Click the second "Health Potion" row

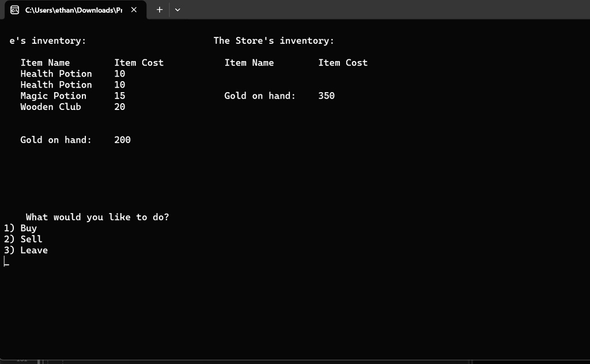point(73,85)
